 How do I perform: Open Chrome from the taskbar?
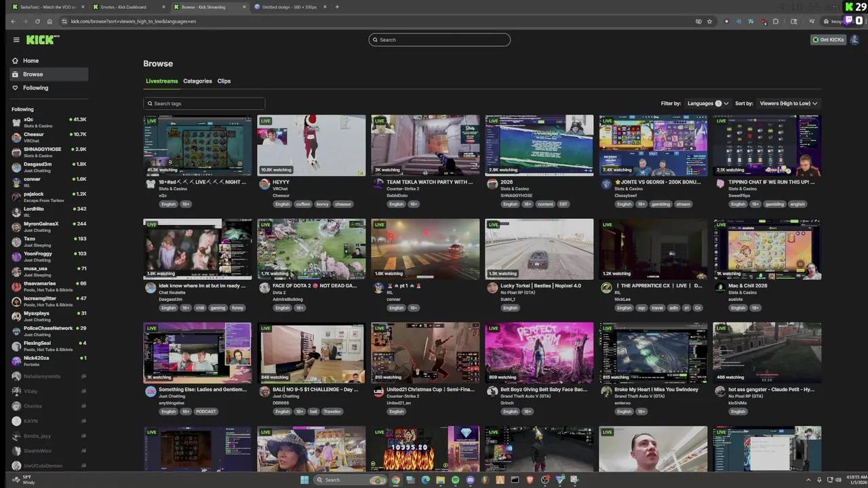[x=395, y=480]
